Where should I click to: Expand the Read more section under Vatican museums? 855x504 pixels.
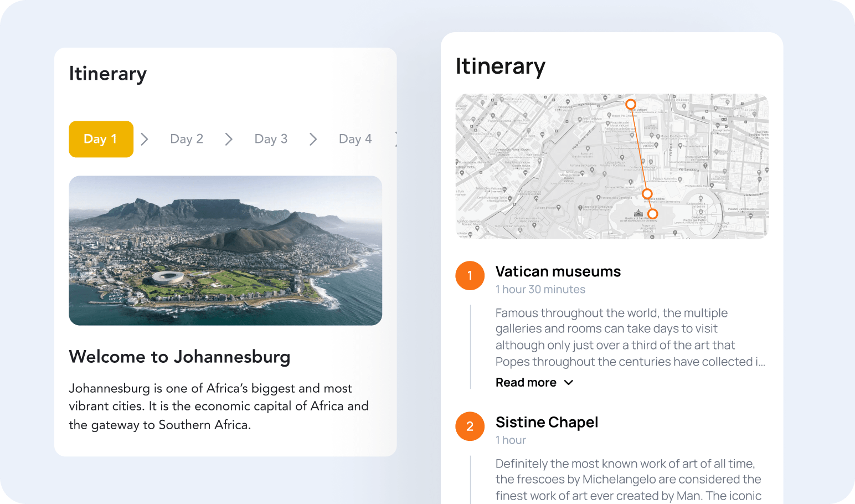tap(526, 382)
